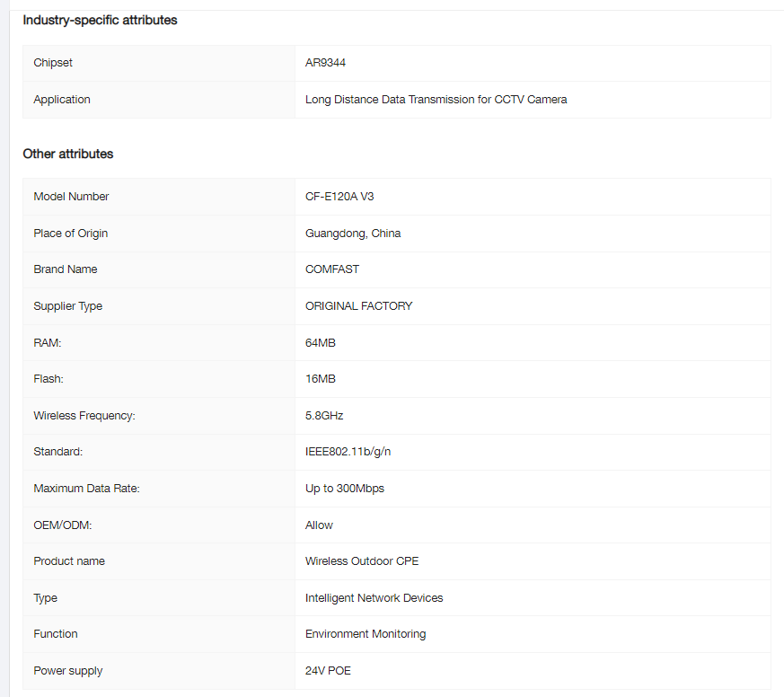
Task: Select the CF-E120A V3 model number
Action: (x=339, y=197)
